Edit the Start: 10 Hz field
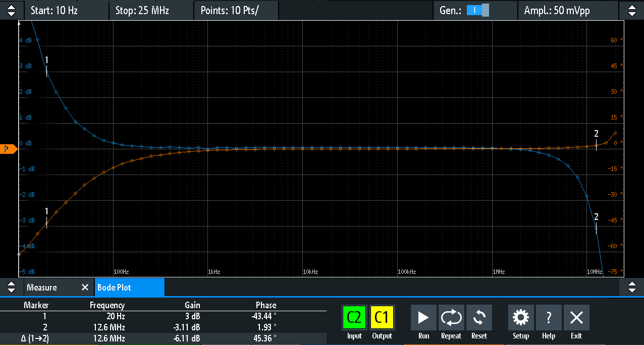 click(x=66, y=10)
